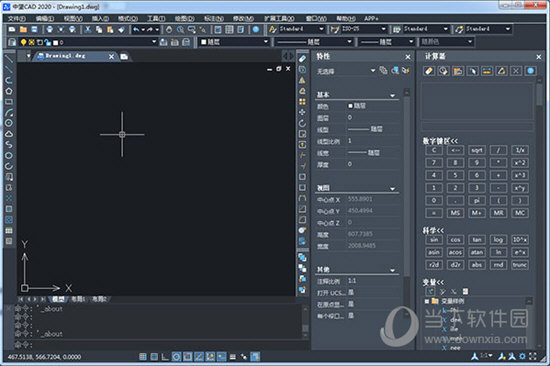
Task: Click calculator MS memory button
Action: [x=455, y=213]
